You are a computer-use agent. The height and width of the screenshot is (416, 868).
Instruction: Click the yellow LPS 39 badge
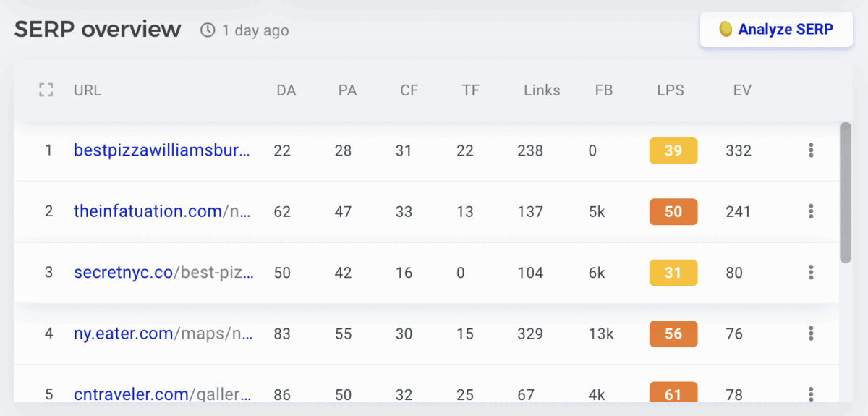(673, 150)
